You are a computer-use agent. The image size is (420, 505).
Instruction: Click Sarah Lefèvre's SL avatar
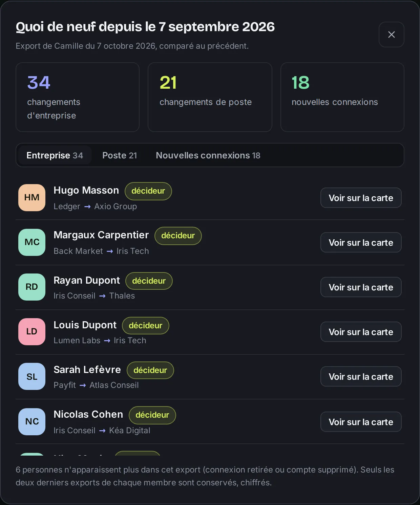32,376
